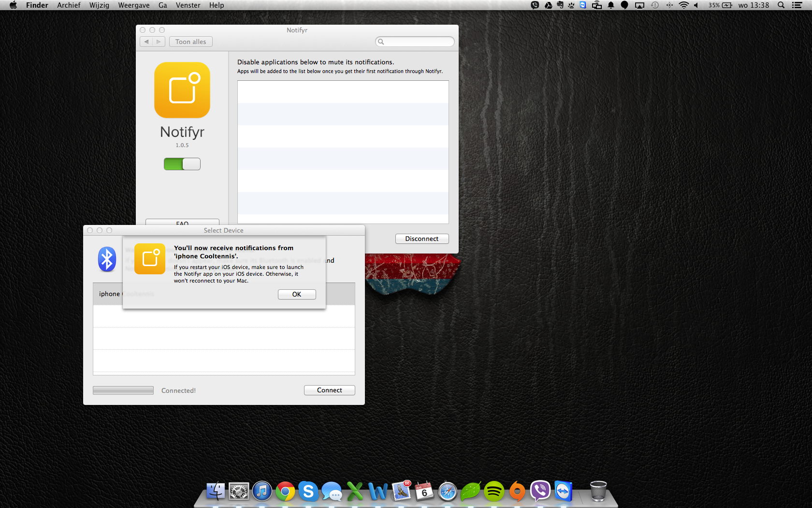The width and height of the screenshot is (812, 508).
Task: Open the AirPlay display menu
Action: pos(639,5)
